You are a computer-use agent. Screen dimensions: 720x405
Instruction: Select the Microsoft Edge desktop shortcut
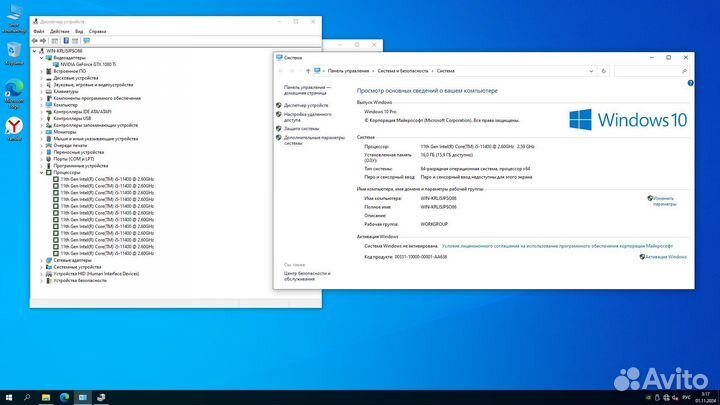[x=14, y=94]
